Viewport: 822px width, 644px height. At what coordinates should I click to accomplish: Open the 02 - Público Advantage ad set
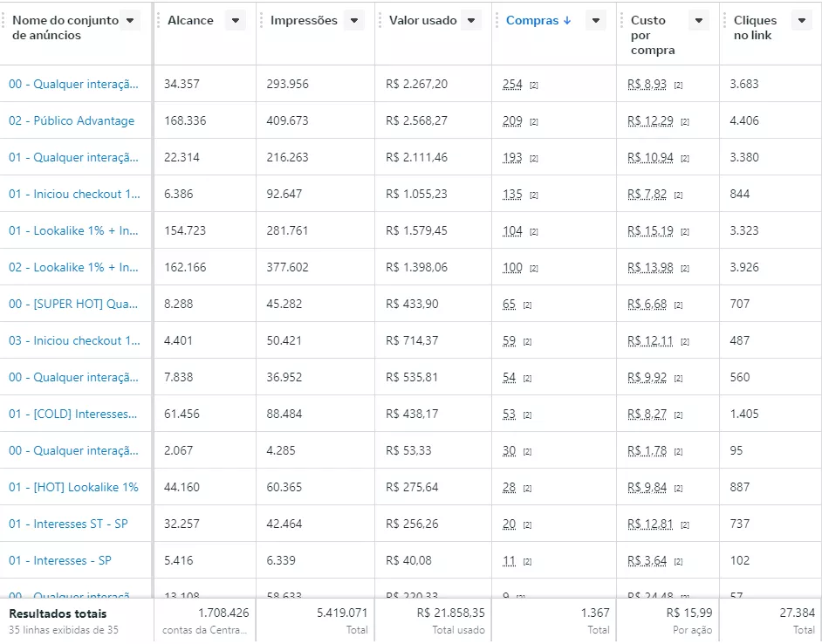click(x=72, y=121)
